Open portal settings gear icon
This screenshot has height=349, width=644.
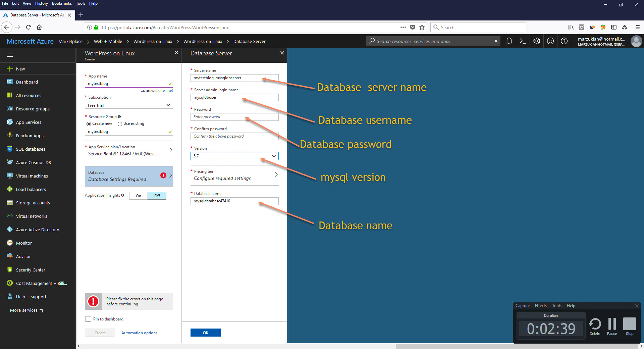pyautogui.click(x=536, y=41)
